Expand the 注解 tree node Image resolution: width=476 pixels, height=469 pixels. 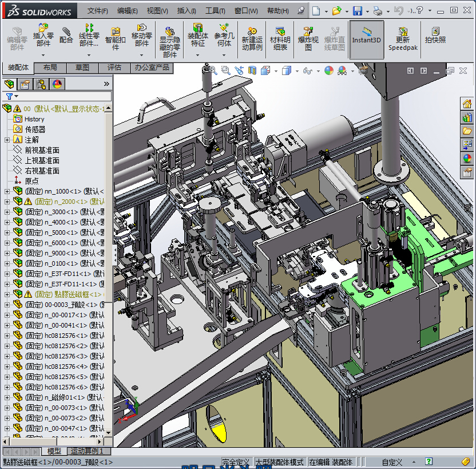[x=7, y=140]
